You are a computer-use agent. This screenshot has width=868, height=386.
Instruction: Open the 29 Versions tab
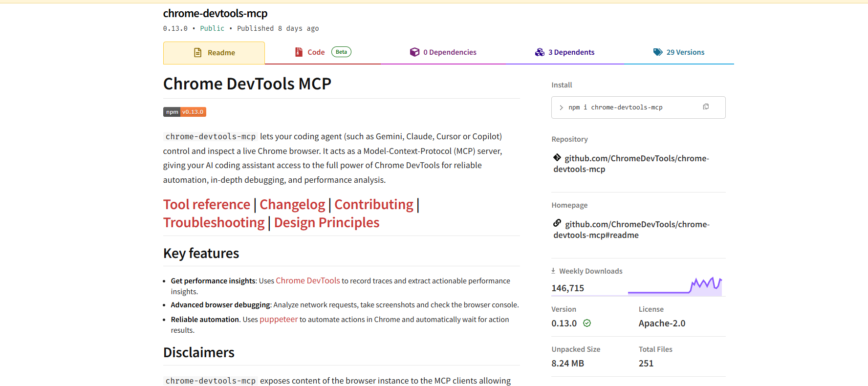point(679,52)
